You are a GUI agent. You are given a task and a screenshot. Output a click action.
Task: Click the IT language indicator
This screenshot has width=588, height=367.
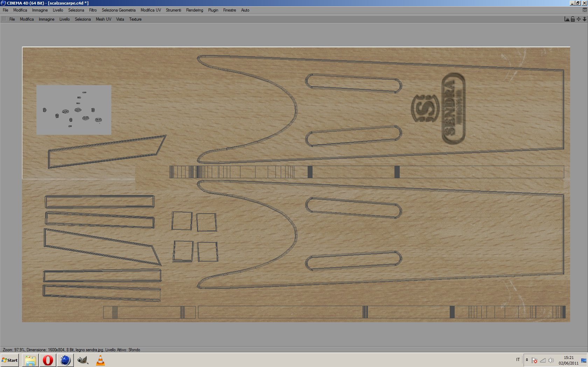pos(518,360)
